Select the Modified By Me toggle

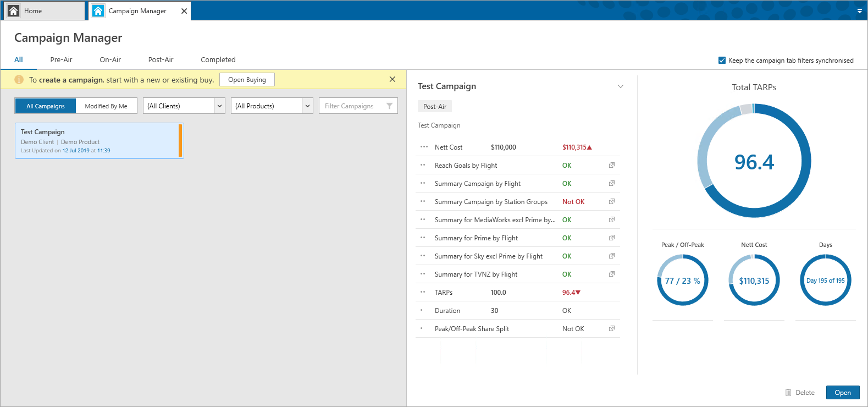106,106
